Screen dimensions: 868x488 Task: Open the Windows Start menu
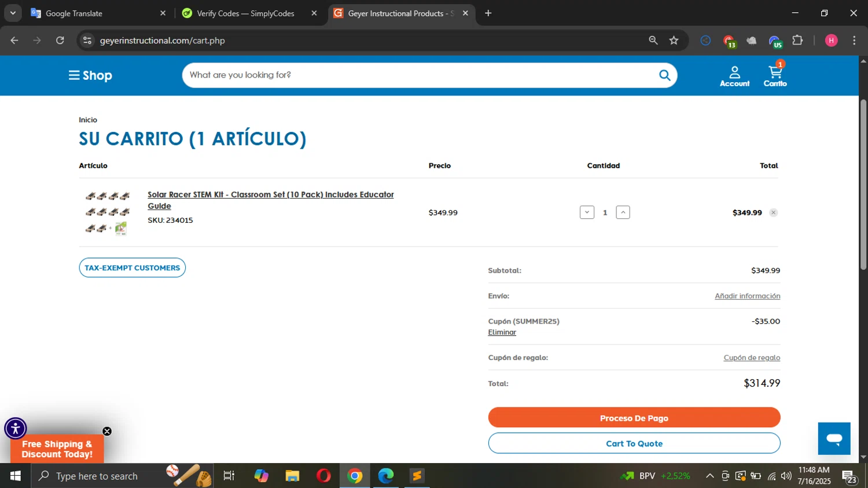[x=16, y=476]
